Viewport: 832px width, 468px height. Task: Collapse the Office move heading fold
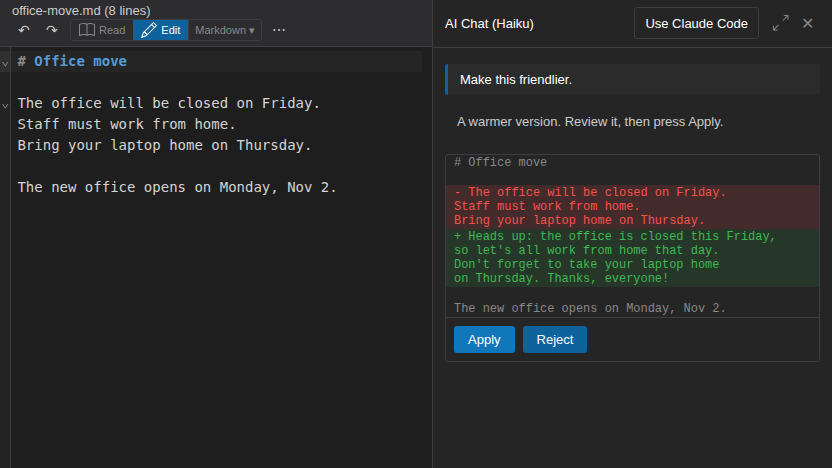click(5, 64)
